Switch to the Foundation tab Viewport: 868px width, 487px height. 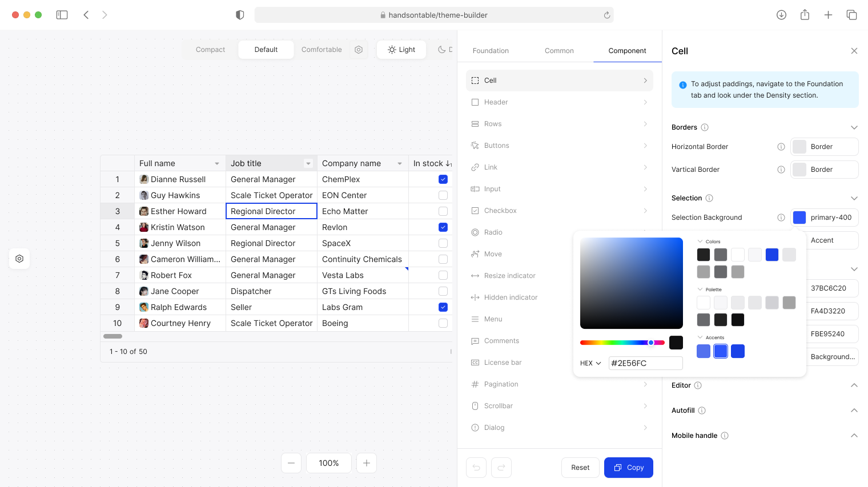click(x=491, y=51)
